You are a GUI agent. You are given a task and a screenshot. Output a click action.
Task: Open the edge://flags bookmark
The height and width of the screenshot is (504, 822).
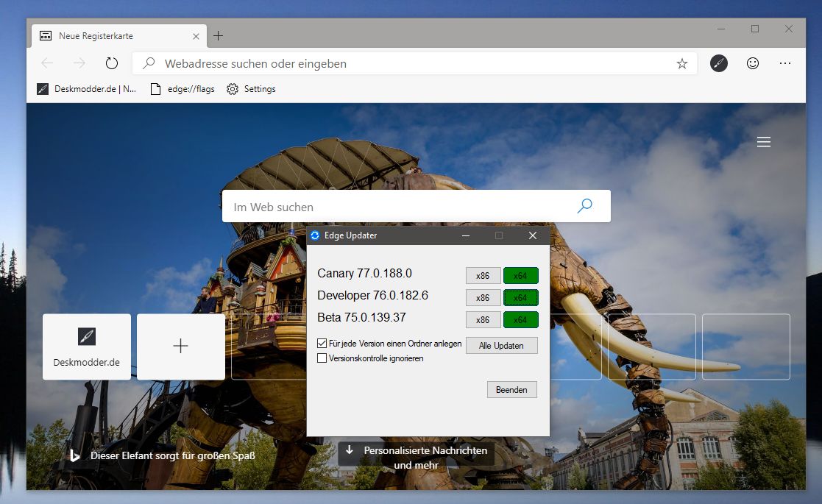[183, 89]
